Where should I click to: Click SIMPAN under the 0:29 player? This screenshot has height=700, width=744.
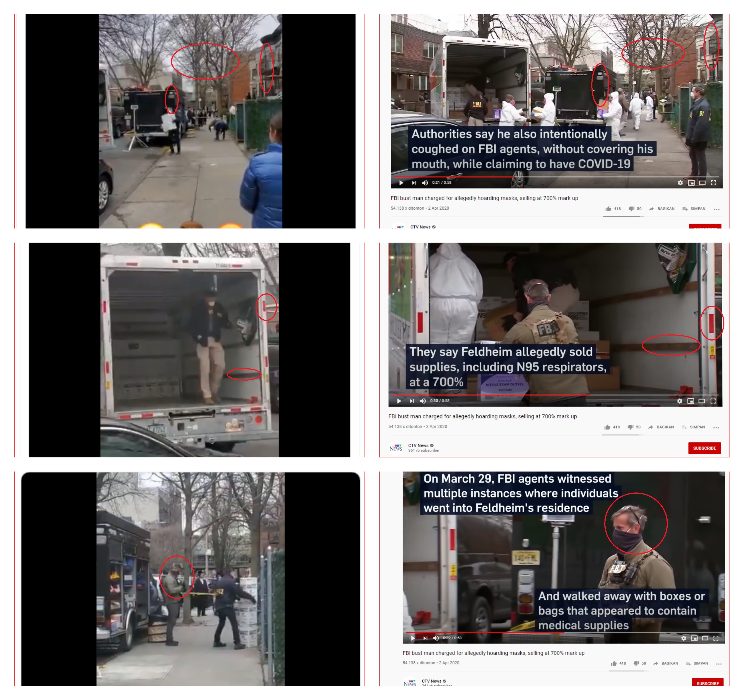697,663
